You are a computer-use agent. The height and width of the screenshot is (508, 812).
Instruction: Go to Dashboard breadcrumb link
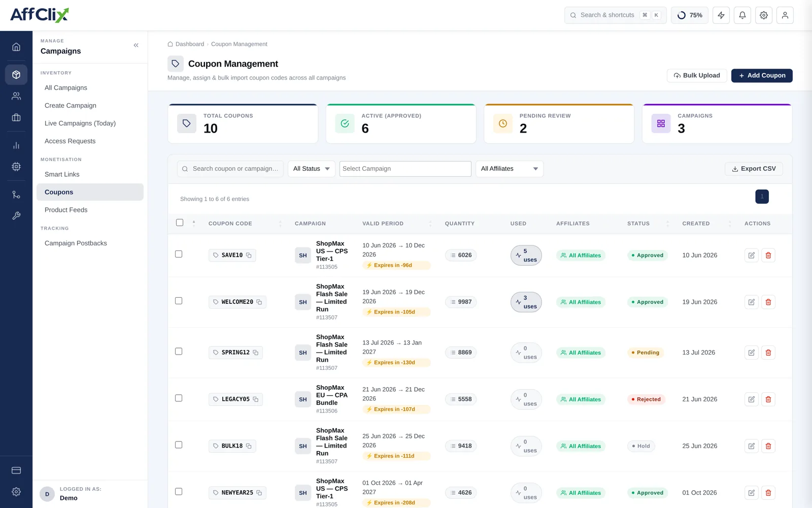point(186,44)
